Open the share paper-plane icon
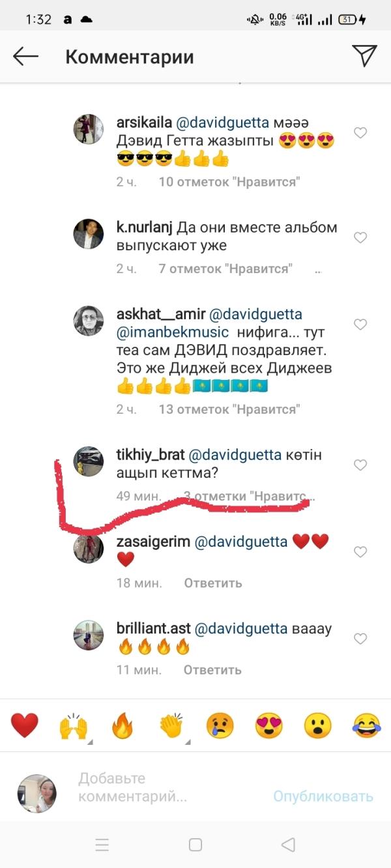This screenshot has height=868, width=391. [364, 56]
